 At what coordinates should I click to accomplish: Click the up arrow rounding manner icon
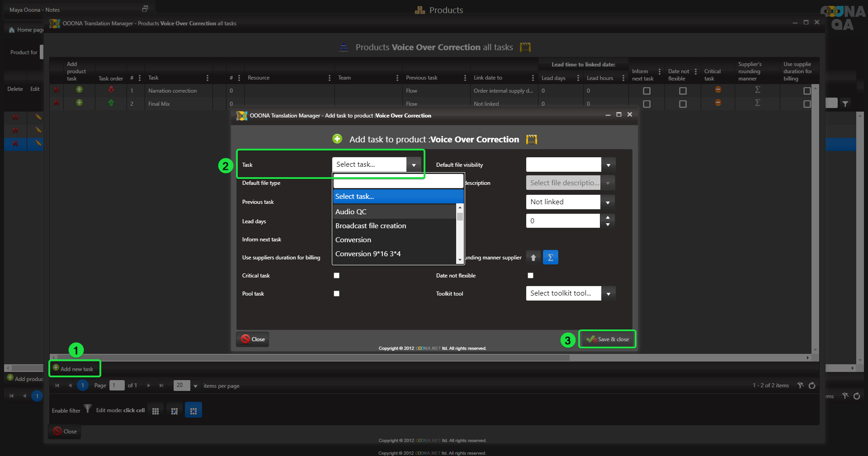[533, 258]
